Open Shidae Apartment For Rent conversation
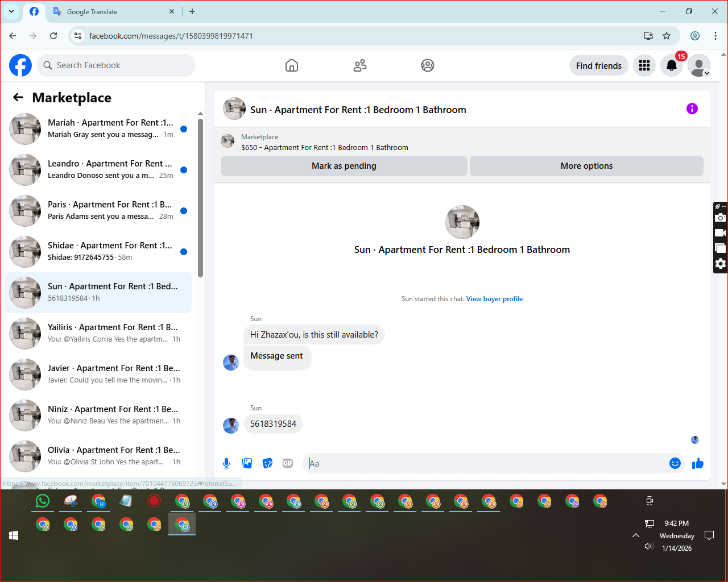This screenshot has height=582, width=728. pos(98,252)
